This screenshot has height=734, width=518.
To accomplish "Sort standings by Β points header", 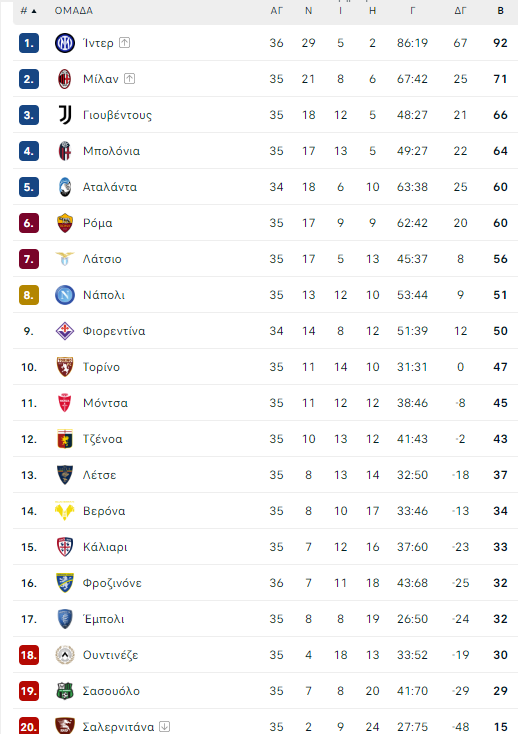I will 500,10.
